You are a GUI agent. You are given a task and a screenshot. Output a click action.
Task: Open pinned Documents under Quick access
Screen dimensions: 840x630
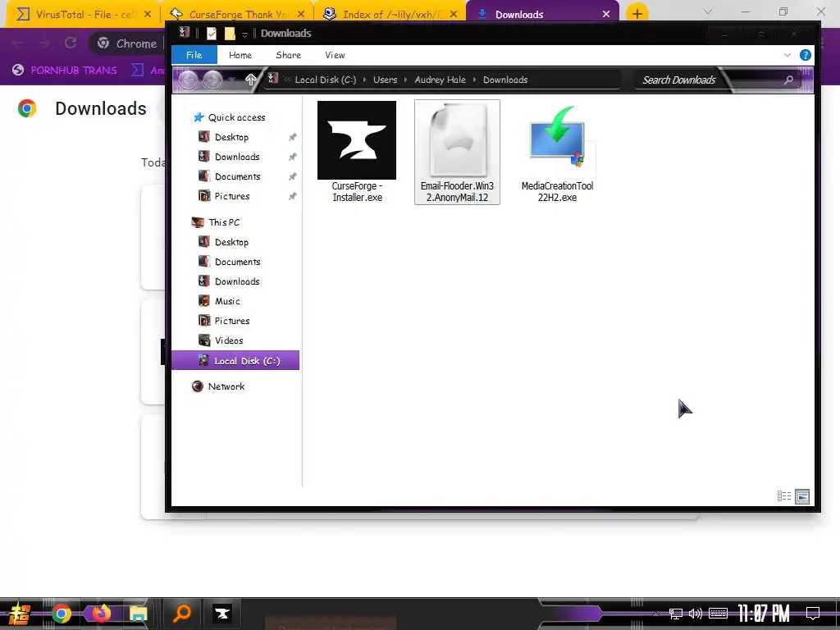point(237,177)
